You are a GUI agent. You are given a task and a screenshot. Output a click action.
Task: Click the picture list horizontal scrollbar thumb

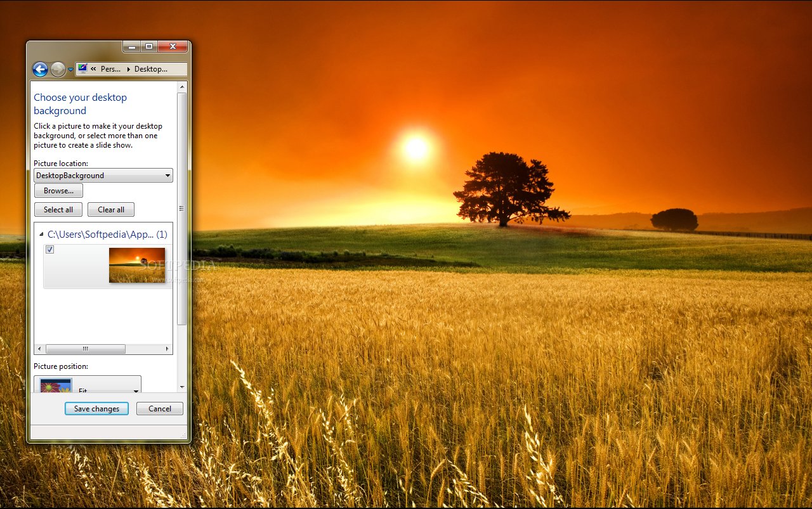pyautogui.click(x=86, y=349)
